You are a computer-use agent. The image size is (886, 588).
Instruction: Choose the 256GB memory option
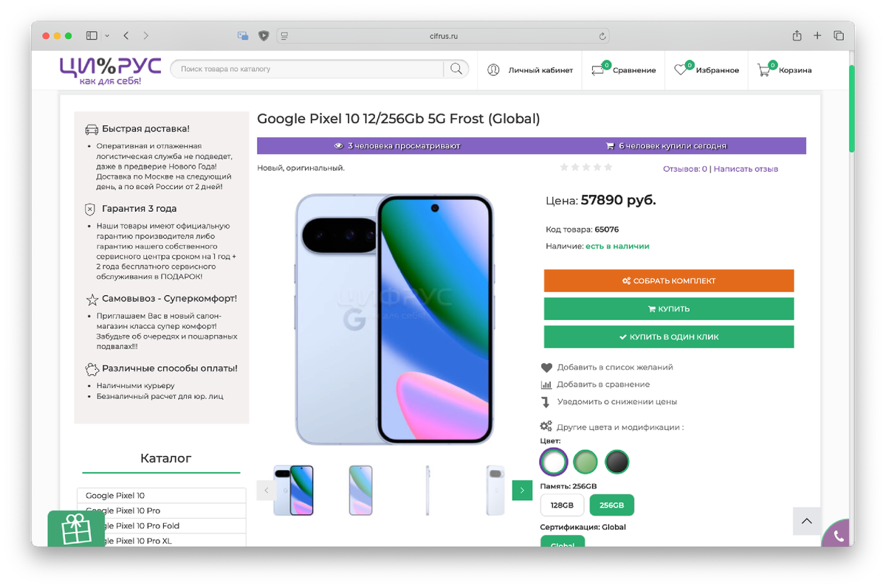611,505
